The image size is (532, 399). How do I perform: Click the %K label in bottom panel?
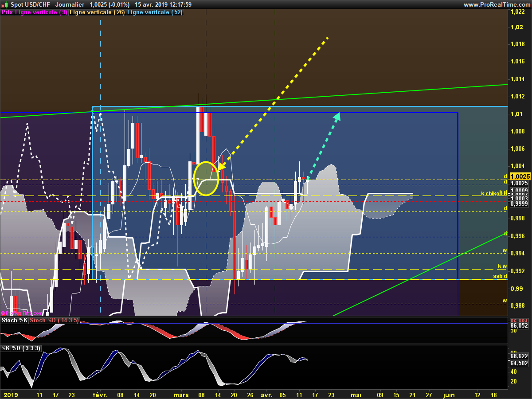6,348
